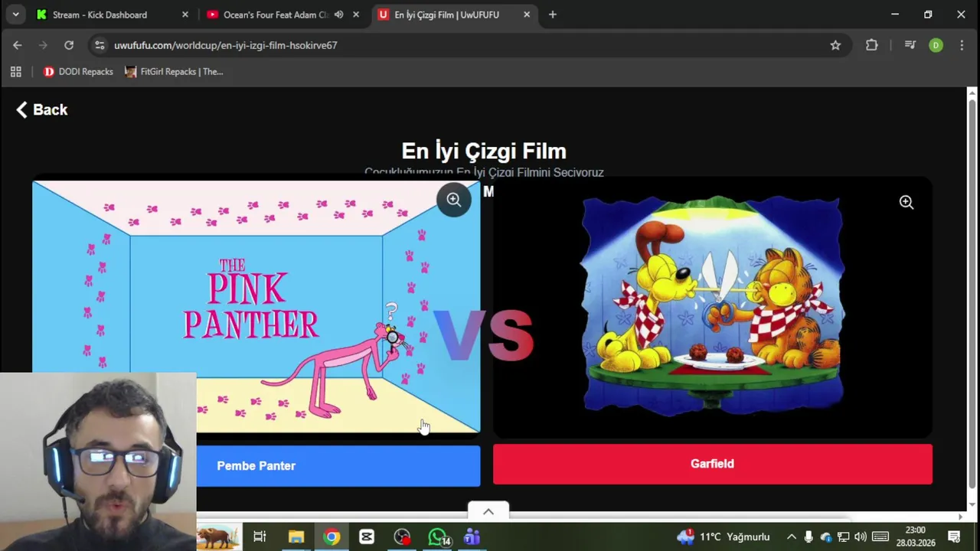
Task: Open a new browser tab
Action: 552,15
